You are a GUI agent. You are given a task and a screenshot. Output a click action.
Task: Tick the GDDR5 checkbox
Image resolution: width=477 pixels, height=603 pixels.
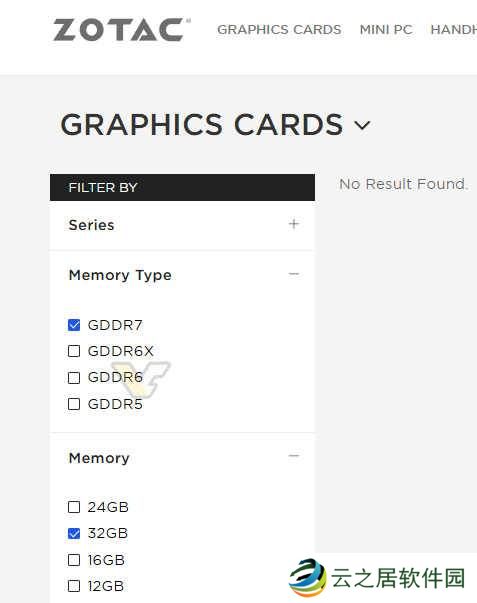pos(74,404)
